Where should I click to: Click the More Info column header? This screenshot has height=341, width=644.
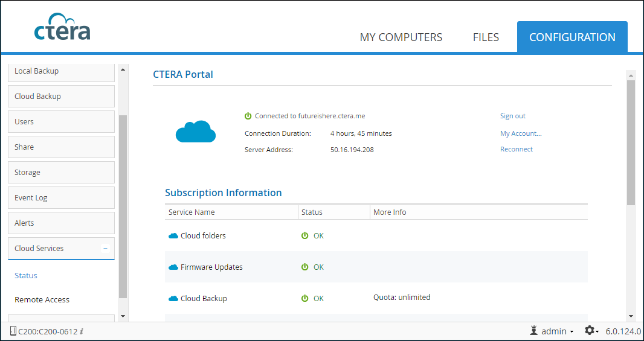[478, 212]
